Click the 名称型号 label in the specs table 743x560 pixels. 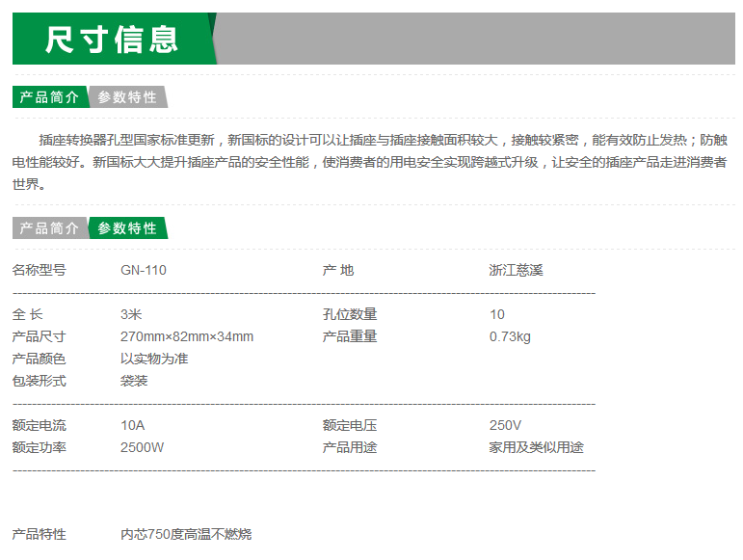click(39, 270)
